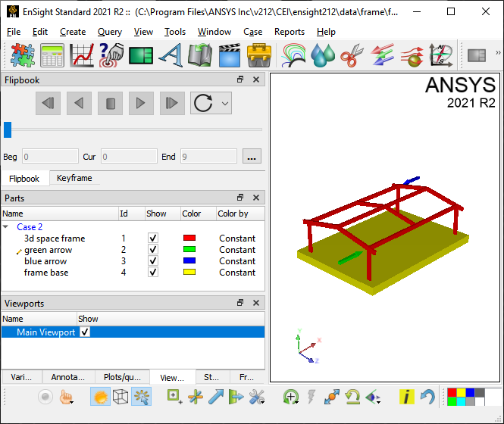
Task: Open the Annotation text 'A' icon
Action: point(171,55)
